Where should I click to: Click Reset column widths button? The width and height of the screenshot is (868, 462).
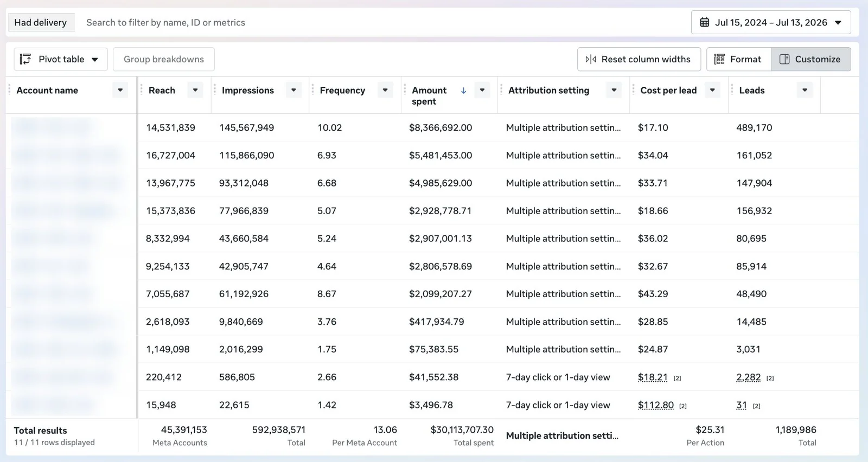[639, 59]
